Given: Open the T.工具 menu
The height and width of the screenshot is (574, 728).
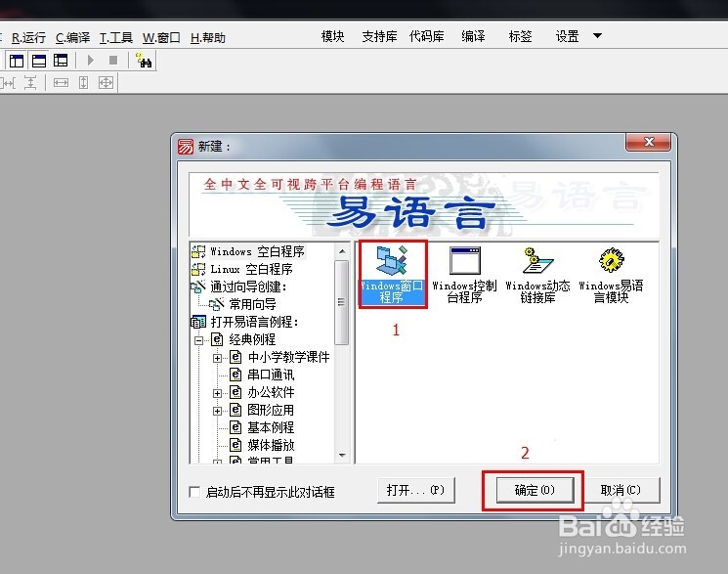Looking at the screenshot, I should [x=116, y=37].
